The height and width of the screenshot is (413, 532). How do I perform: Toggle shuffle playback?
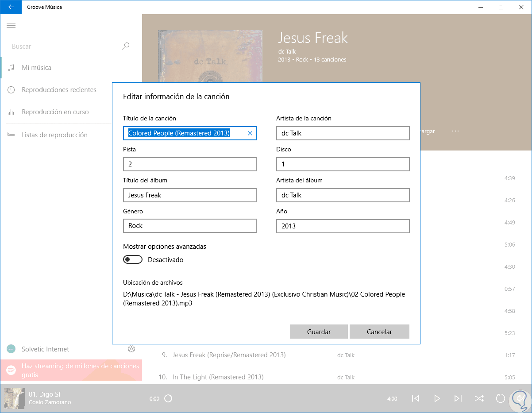click(x=479, y=398)
